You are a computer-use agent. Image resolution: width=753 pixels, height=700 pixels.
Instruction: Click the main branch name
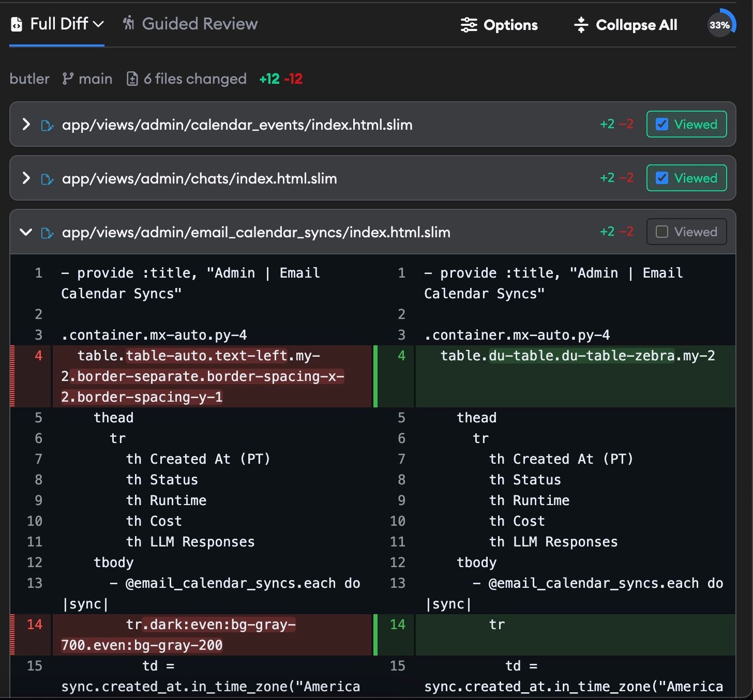coord(95,79)
